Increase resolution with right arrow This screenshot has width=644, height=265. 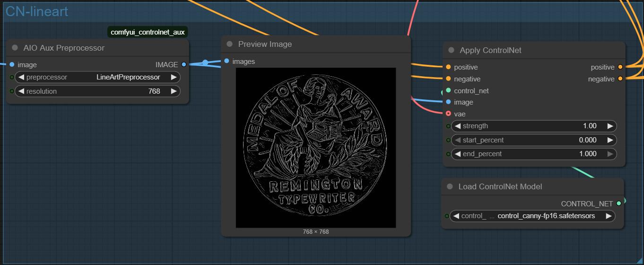[174, 91]
